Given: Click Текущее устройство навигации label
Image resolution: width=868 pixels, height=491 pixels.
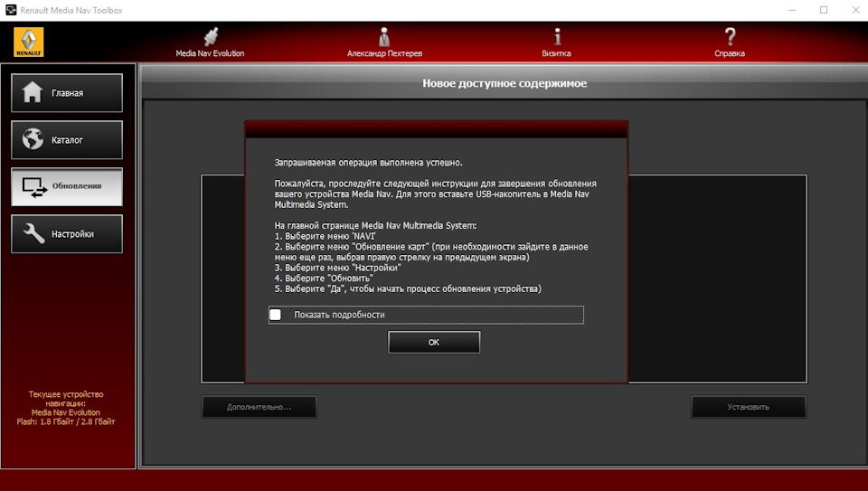Looking at the screenshot, I should pos(66,399).
